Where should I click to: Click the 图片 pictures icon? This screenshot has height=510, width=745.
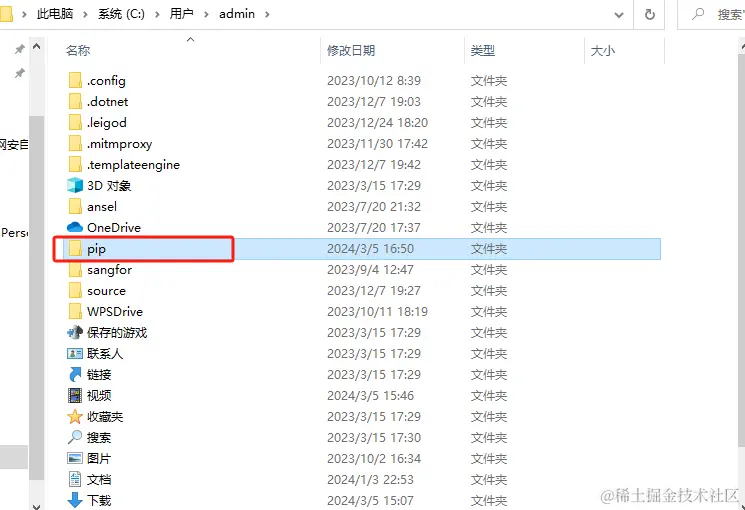pyautogui.click(x=75, y=459)
